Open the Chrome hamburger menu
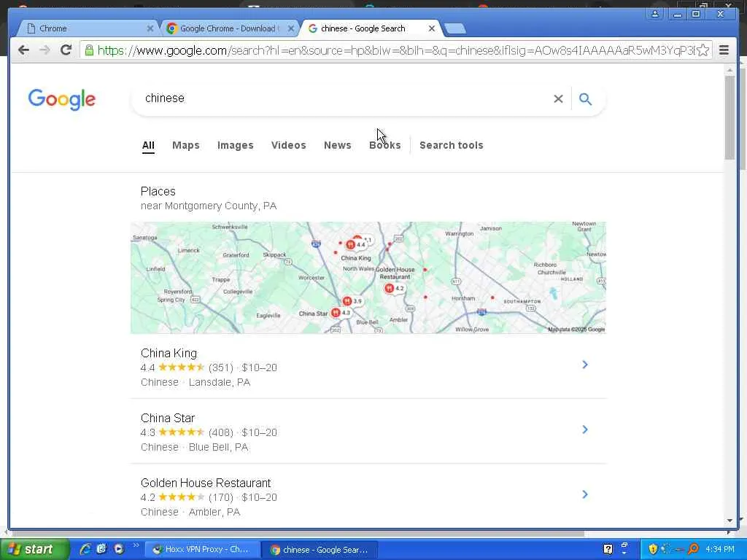The image size is (747, 560). pyautogui.click(x=724, y=50)
